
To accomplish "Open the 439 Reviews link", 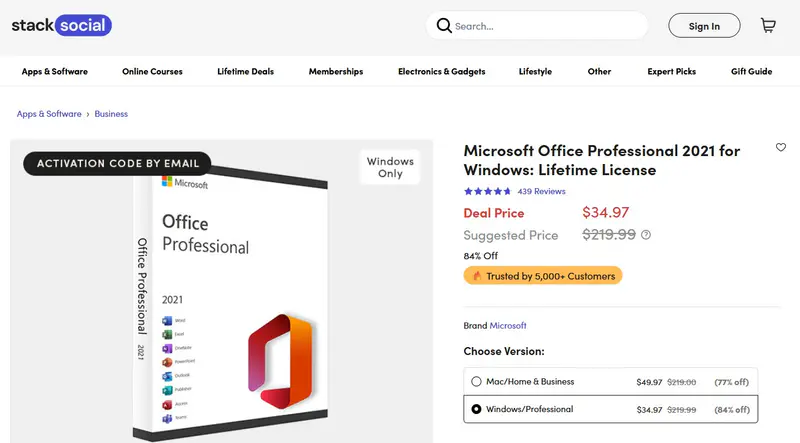I will pos(541,191).
